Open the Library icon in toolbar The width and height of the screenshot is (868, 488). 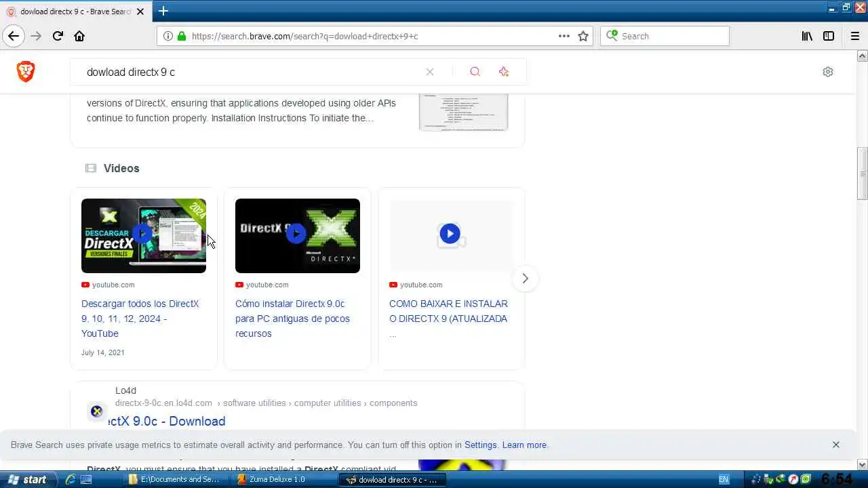click(807, 36)
